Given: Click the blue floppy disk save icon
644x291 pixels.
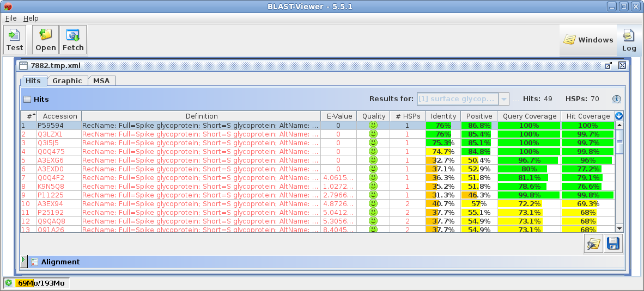Looking at the screenshot, I should (x=613, y=244).
